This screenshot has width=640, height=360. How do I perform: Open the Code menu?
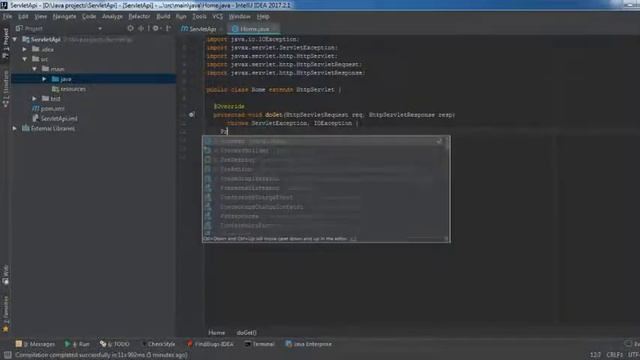tap(89, 17)
